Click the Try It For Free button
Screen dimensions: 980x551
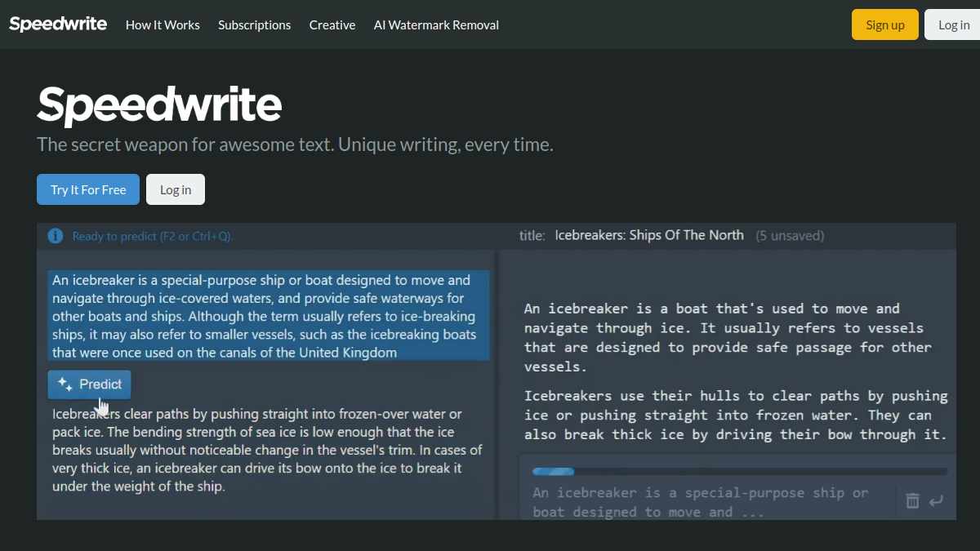(88, 189)
